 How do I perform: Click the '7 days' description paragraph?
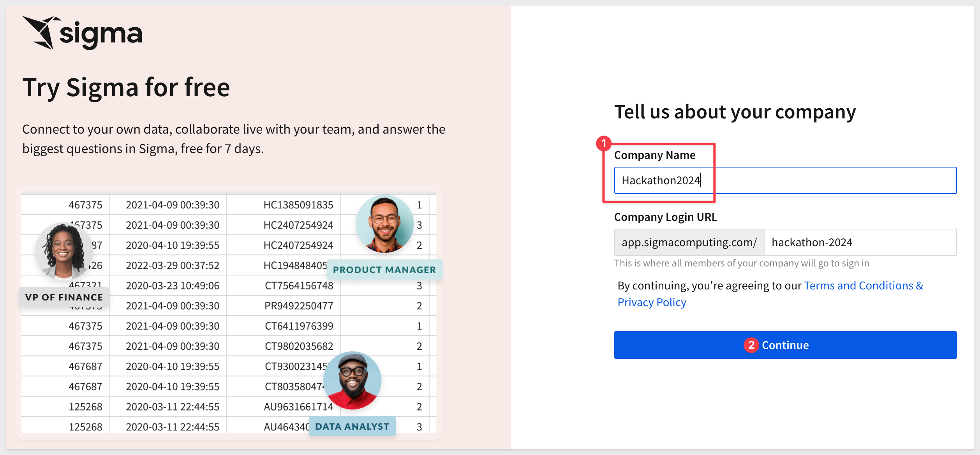point(234,139)
